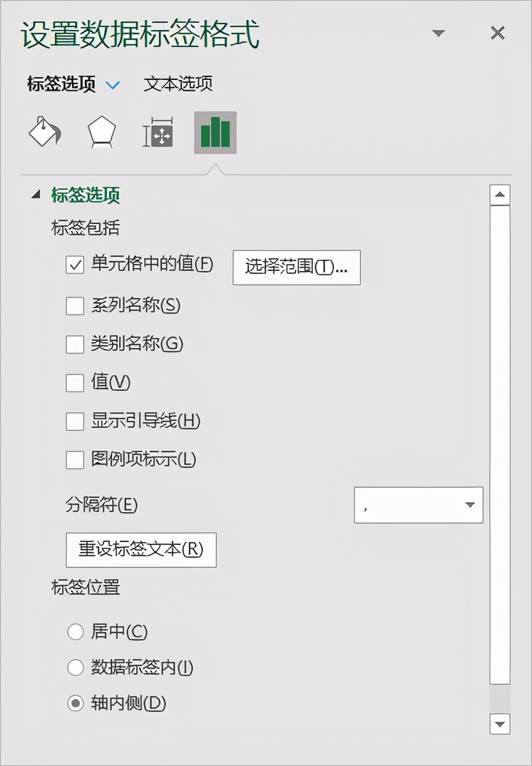The width and height of the screenshot is (532, 766).
Task: Select the 居中 radio button
Action: 75,632
